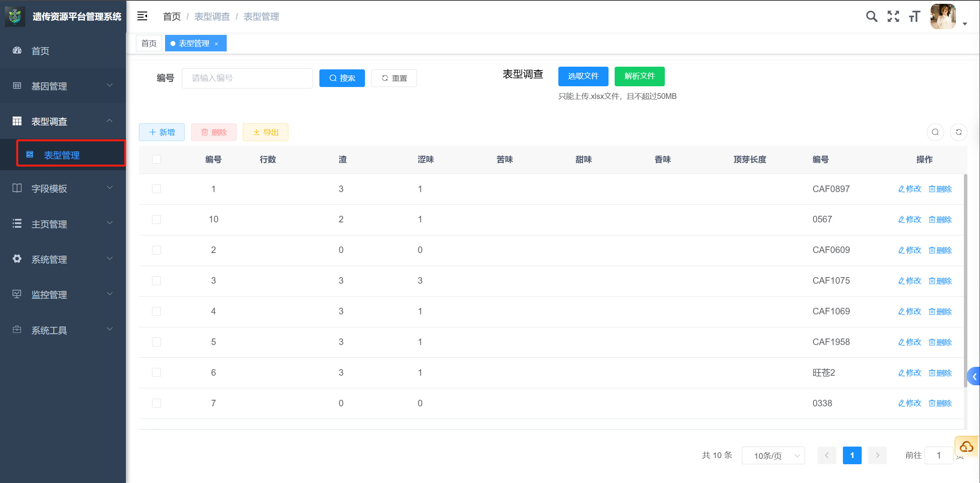This screenshot has width=980, height=483.
Task: Delete the row with CAF0609
Action: click(940, 250)
